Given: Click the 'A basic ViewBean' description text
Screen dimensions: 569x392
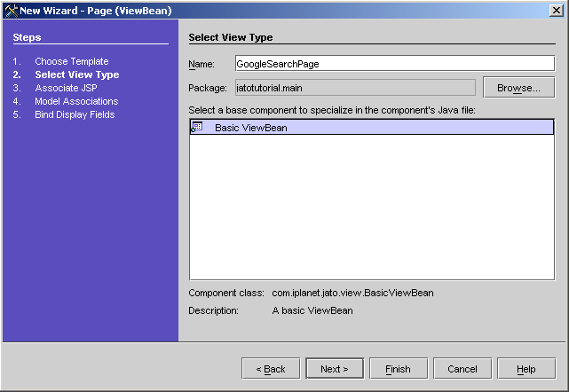Looking at the screenshot, I should pyautogui.click(x=312, y=310).
